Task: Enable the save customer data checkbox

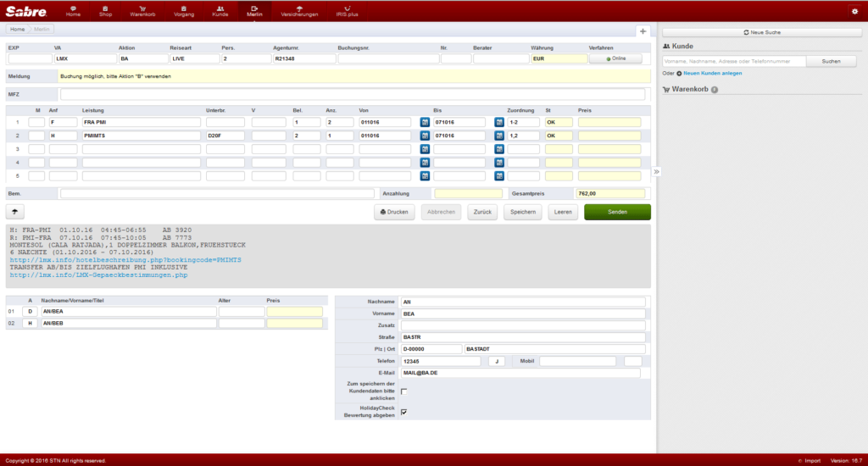Action: [x=404, y=391]
